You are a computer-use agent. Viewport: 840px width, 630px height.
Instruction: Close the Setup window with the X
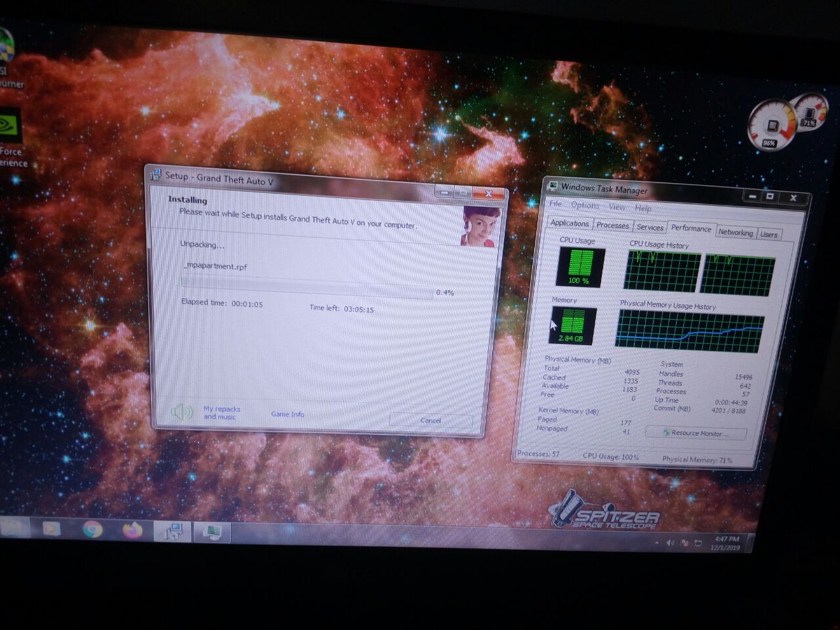point(489,194)
